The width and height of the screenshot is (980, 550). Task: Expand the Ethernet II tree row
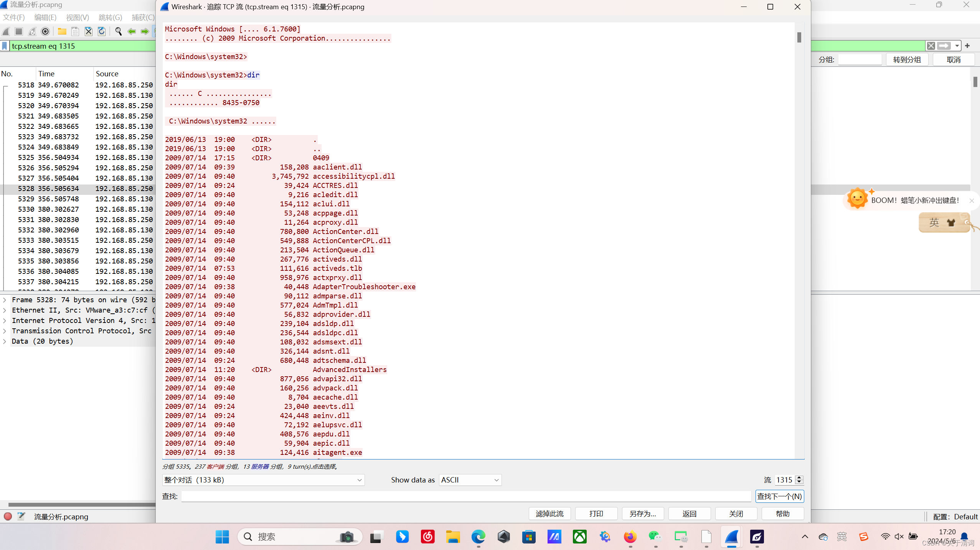coord(5,310)
